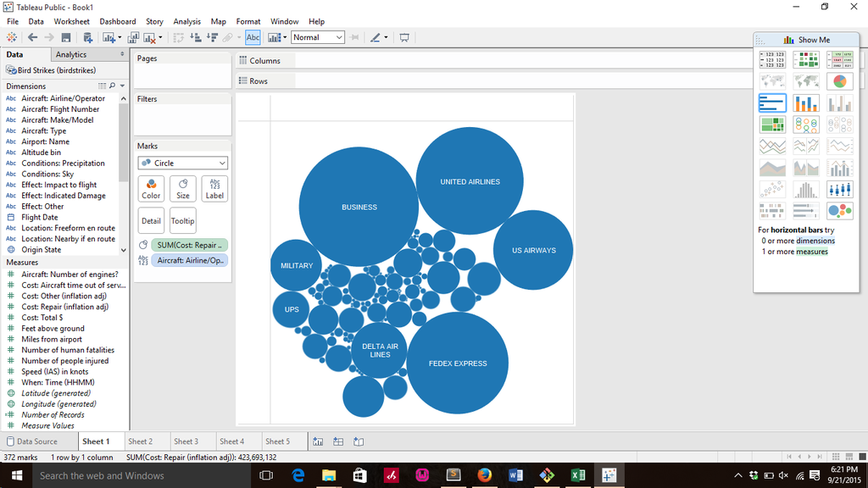Image resolution: width=868 pixels, height=488 pixels.
Task: Click the search magnifier in Dimensions header
Action: tap(113, 86)
